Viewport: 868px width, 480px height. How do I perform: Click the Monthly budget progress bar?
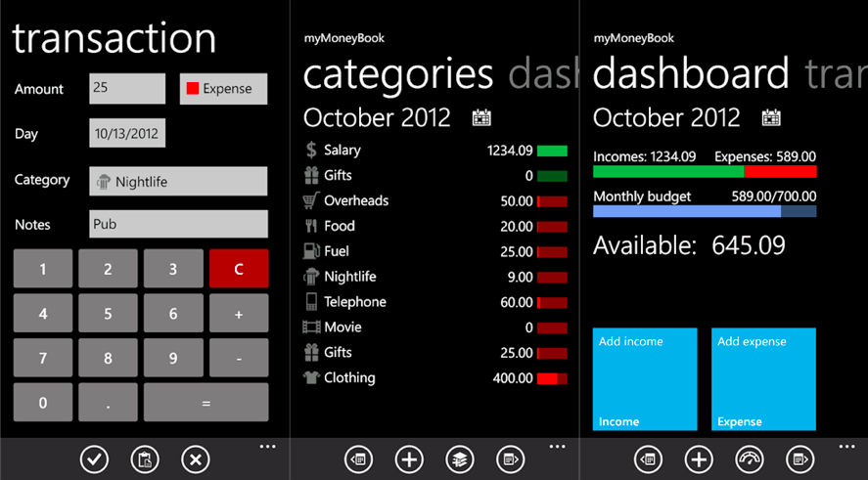(x=705, y=211)
